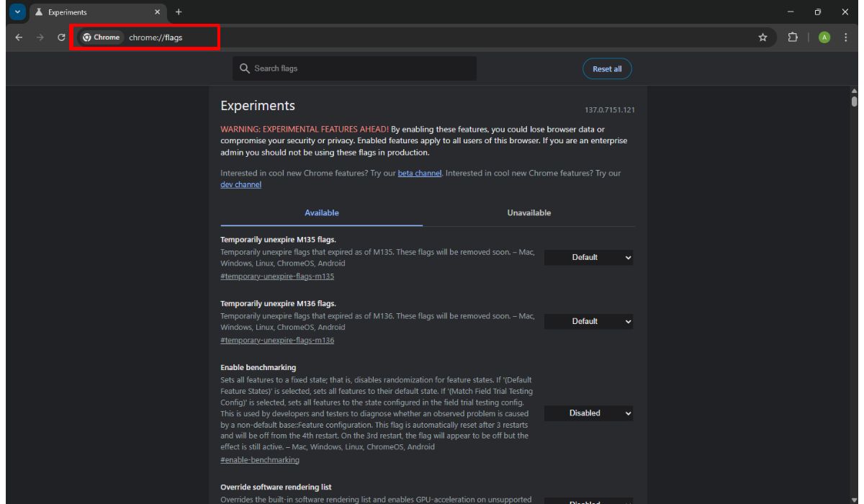Switch to the Unavailable tab
Viewport: 864px width, 504px height.
point(529,213)
